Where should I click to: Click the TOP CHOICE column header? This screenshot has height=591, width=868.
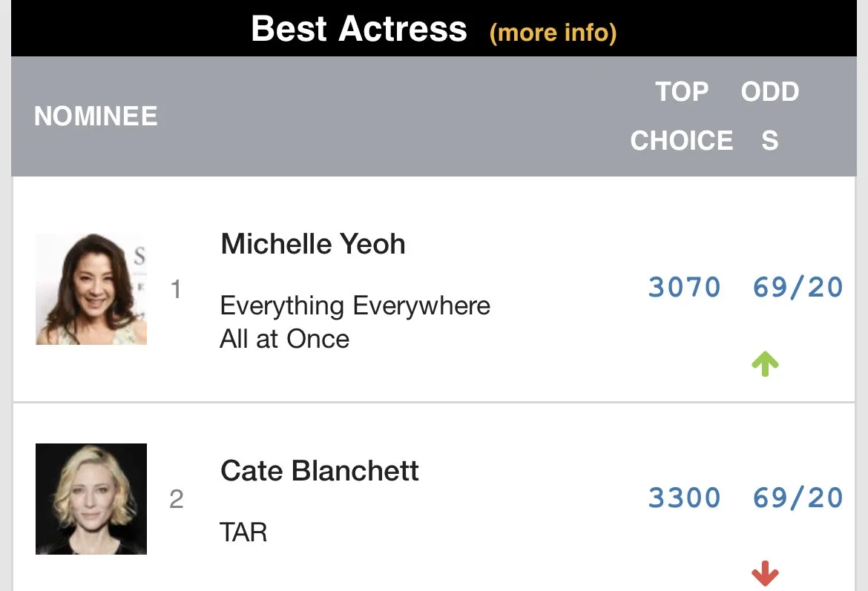(x=682, y=116)
